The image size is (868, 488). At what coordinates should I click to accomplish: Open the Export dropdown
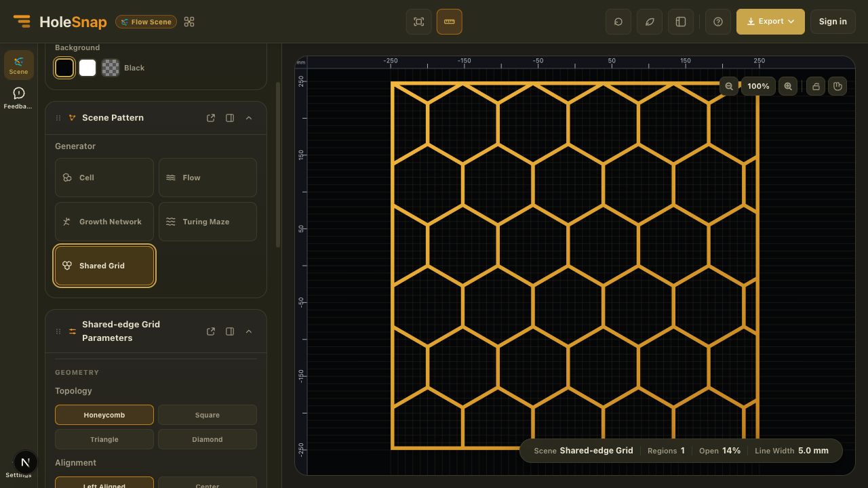coord(770,22)
